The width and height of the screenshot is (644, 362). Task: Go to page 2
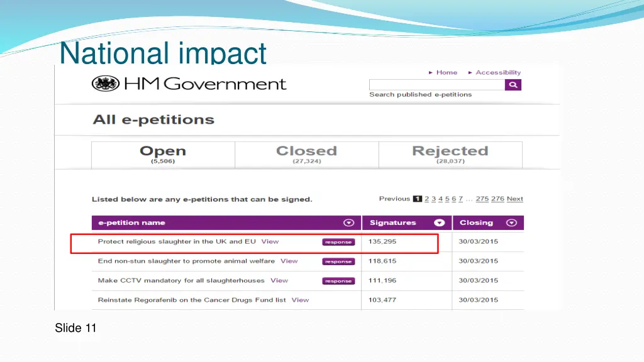click(427, 199)
